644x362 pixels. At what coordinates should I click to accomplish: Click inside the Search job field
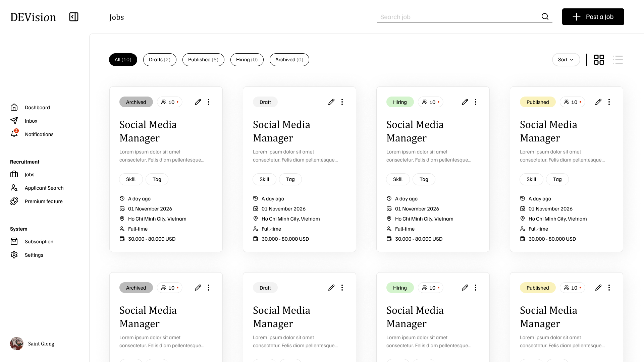436,17
